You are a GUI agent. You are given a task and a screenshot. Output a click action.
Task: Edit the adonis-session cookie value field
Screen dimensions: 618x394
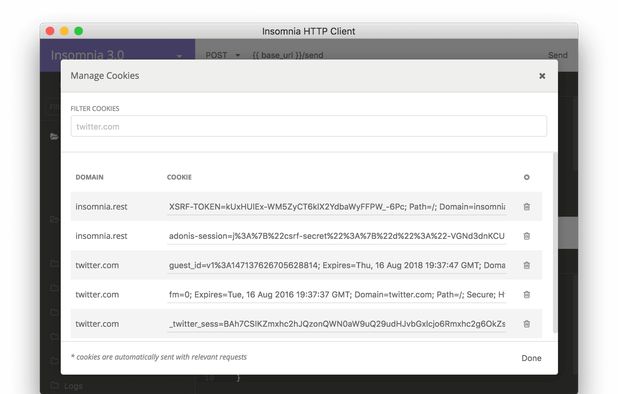point(337,236)
